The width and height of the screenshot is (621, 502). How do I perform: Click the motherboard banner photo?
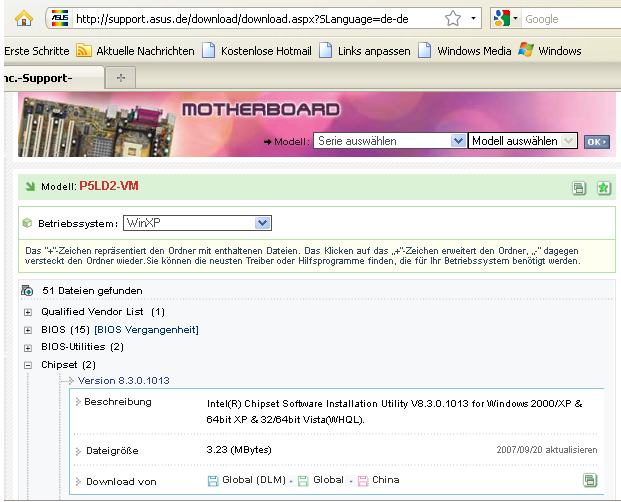97,127
